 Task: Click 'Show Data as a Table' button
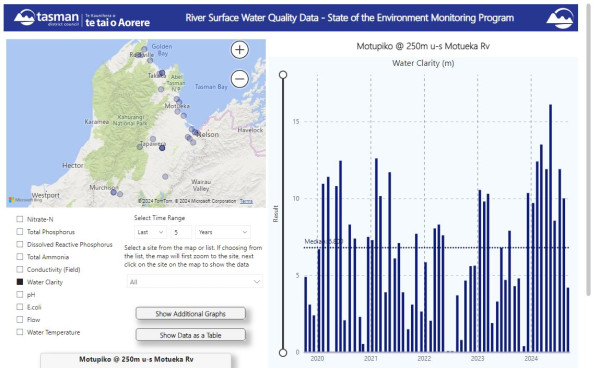[191, 335]
